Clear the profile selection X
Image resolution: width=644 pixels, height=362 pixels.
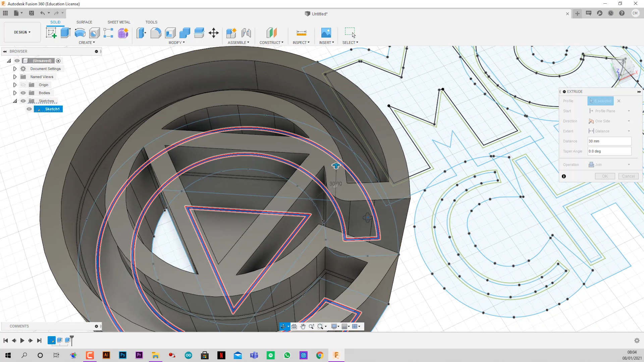[x=619, y=101]
